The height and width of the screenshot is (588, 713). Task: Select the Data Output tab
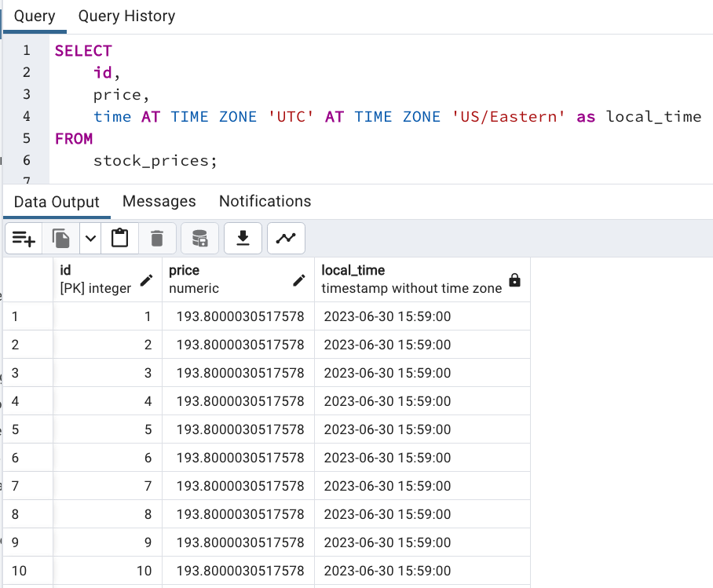click(x=57, y=202)
